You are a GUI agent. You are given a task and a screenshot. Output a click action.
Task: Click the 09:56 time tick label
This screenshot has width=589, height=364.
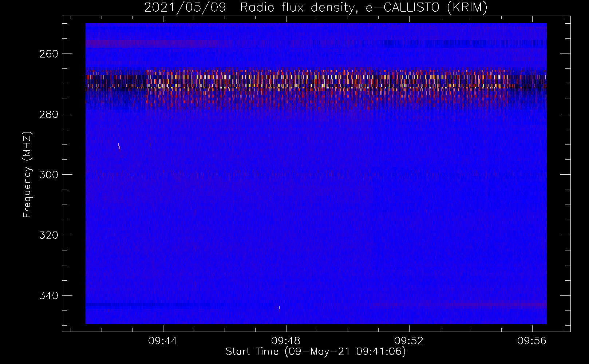point(532,341)
